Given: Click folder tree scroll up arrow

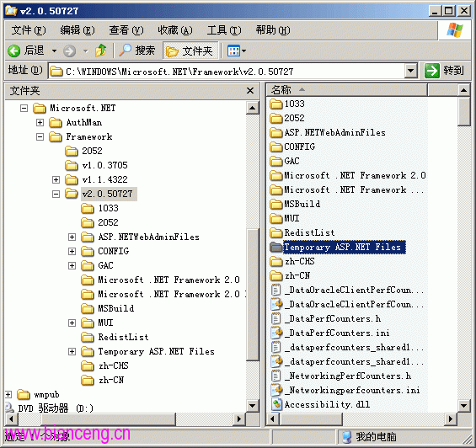Looking at the screenshot, I should (x=252, y=108).
